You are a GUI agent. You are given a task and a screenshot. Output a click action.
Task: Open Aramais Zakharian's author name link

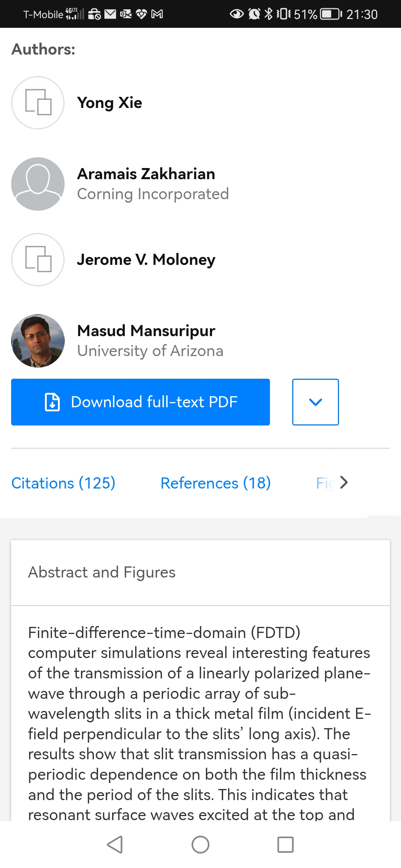146,174
